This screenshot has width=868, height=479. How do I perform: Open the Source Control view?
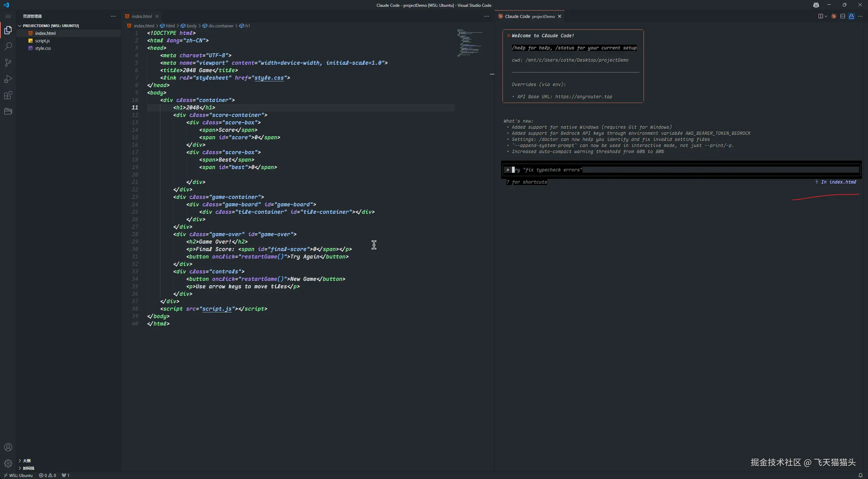(8, 62)
